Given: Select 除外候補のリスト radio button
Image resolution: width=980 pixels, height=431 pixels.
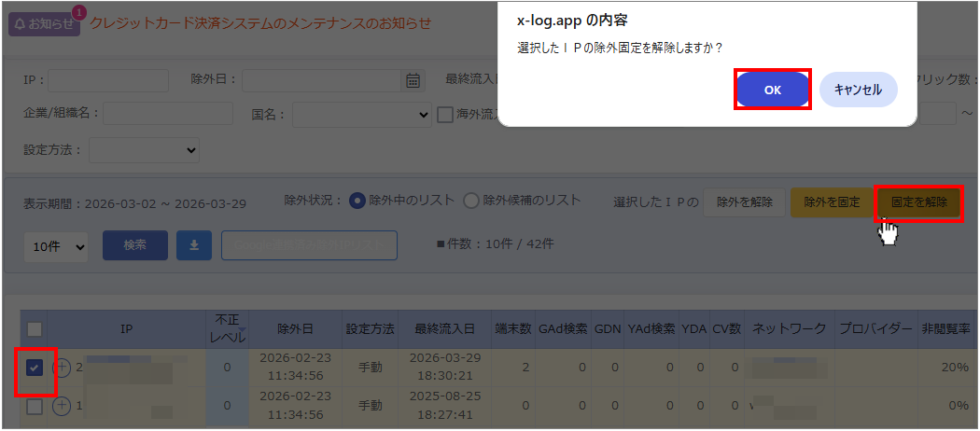Looking at the screenshot, I should [x=471, y=202].
